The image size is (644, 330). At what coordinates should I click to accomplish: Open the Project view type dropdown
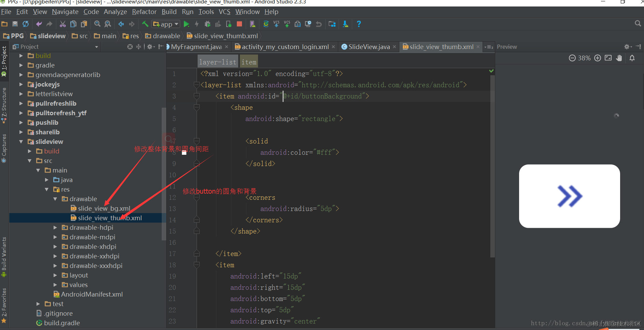(97, 47)
